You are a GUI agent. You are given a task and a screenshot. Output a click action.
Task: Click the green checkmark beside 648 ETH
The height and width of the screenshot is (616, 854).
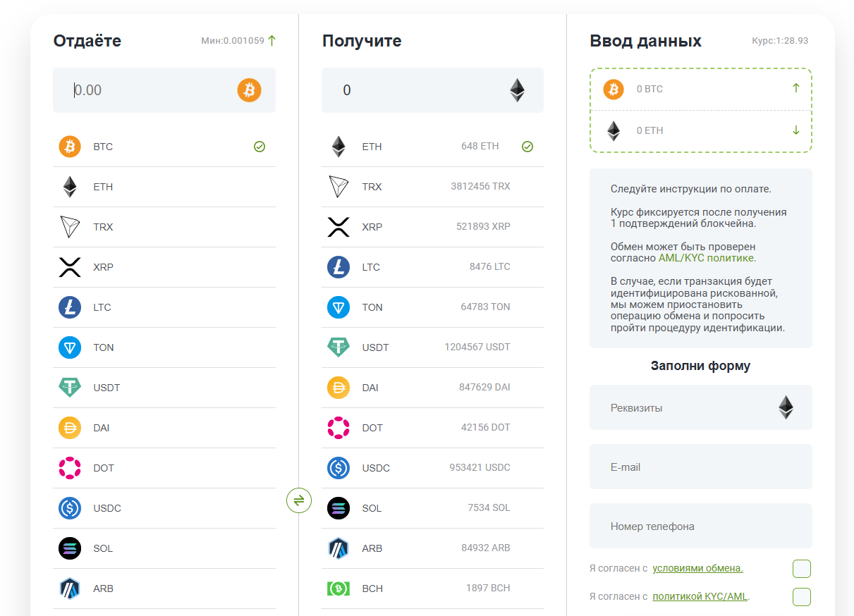pos(527,147)
